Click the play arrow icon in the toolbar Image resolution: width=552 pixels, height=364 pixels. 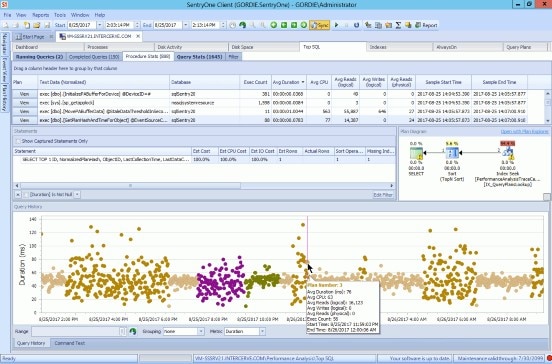[x=337, y=25]
